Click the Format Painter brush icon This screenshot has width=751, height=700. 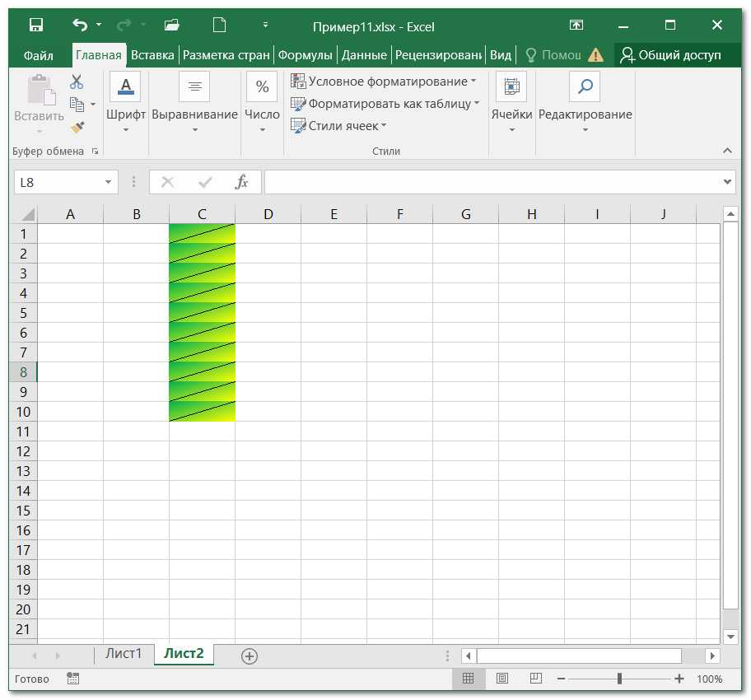77,127
